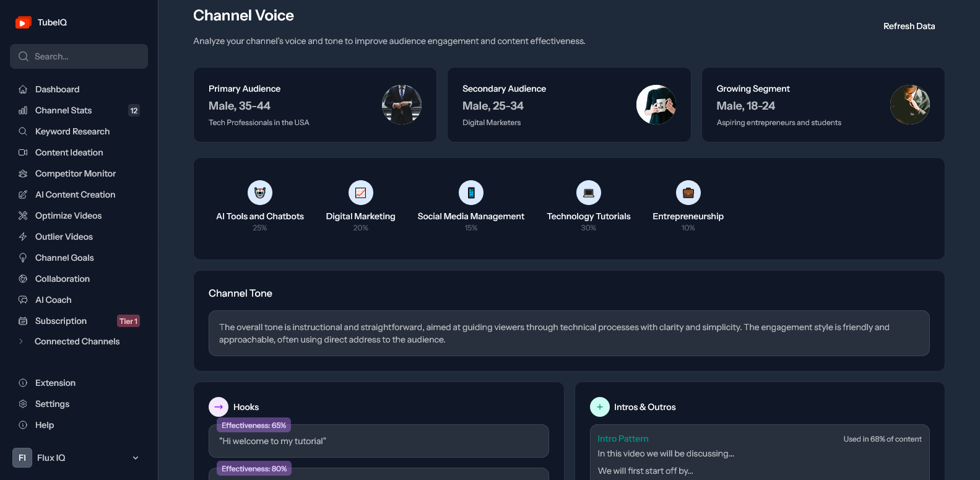
Task: Click the Channel Stats bar chart icon
Action: coord(23,110)
